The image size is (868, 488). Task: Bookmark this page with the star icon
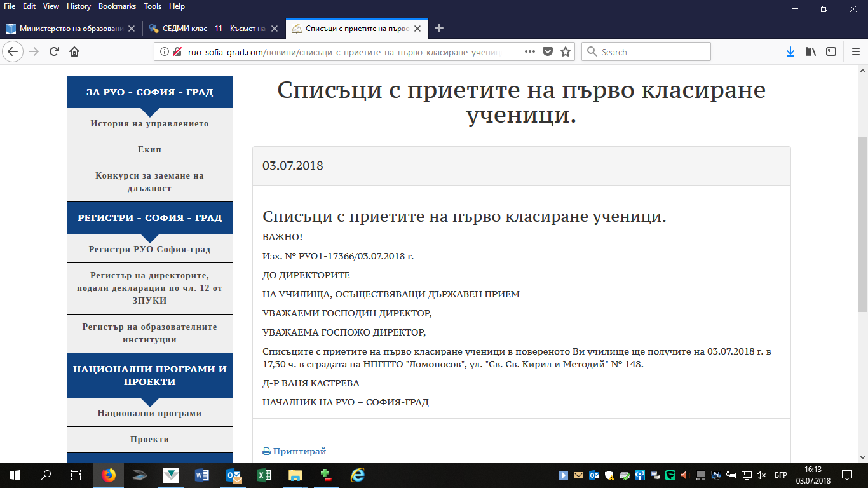[x=565, y=52]
